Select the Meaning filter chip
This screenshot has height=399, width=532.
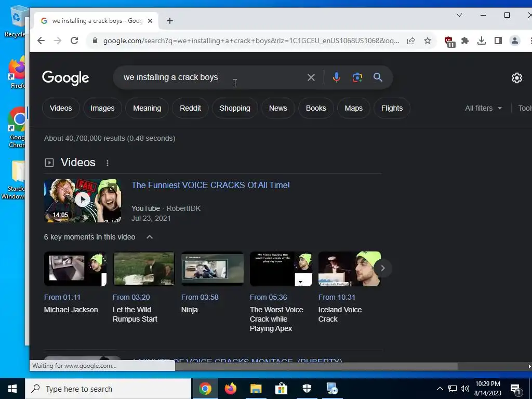point(147,108)
